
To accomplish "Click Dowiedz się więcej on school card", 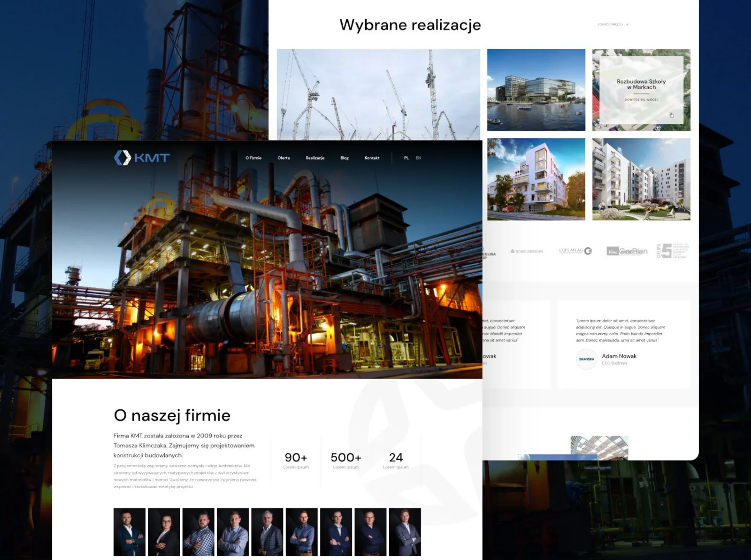I will point(641,100).
